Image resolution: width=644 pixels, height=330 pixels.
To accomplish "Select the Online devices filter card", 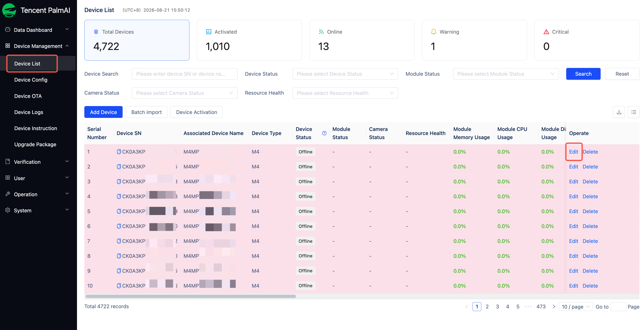I will [x=362, y=40].
